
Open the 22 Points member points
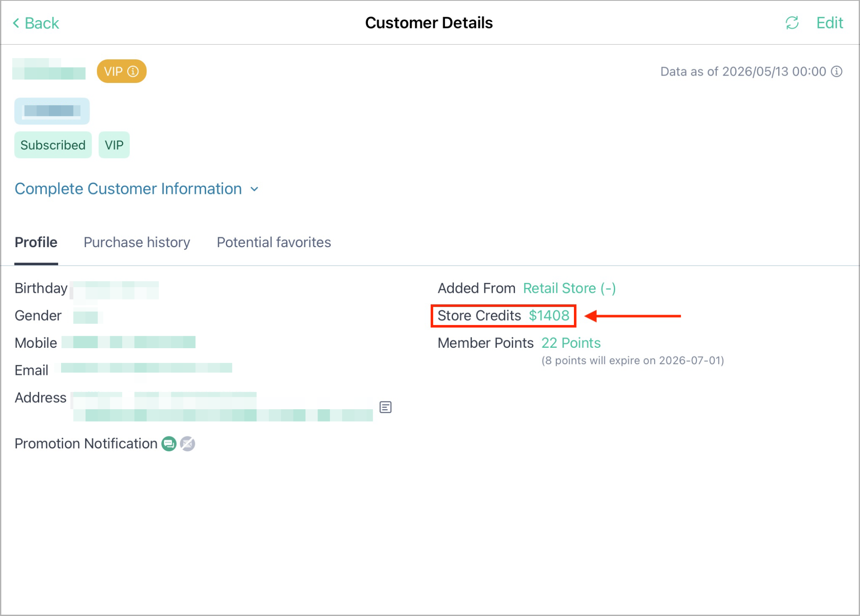tap(571, 343)
